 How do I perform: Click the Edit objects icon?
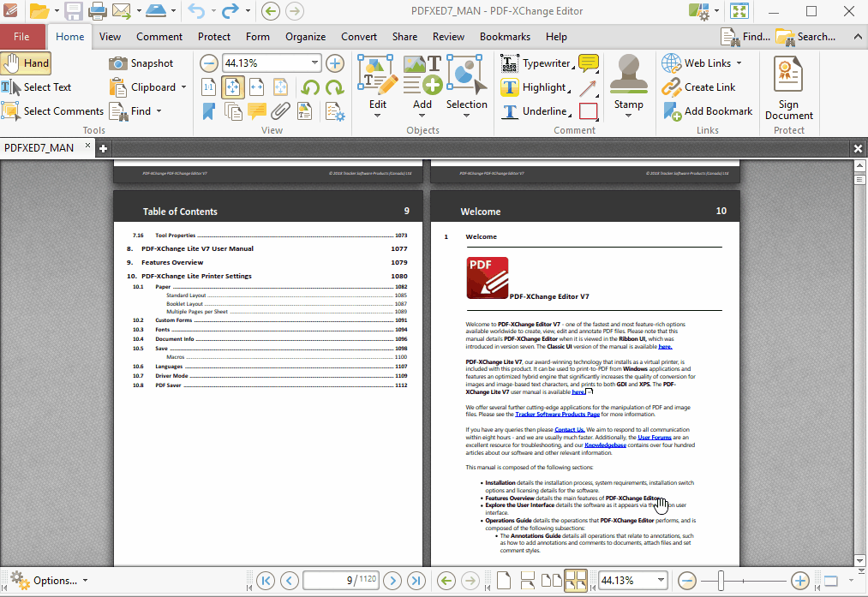tap(377, 77)
